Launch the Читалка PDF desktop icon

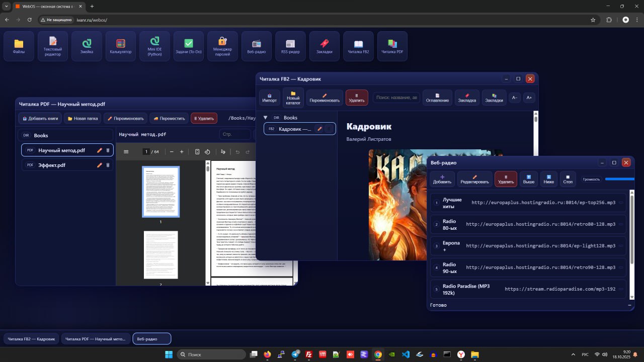tap(392, 46)
